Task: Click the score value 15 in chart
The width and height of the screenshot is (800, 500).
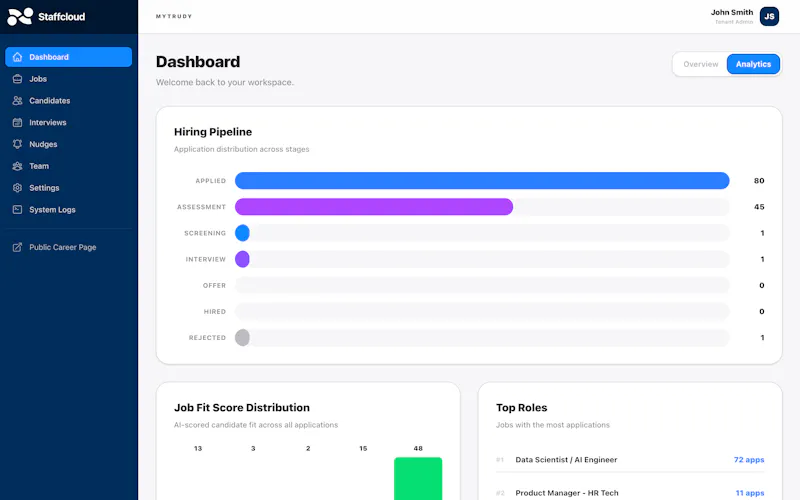Action: coord(363,448)
